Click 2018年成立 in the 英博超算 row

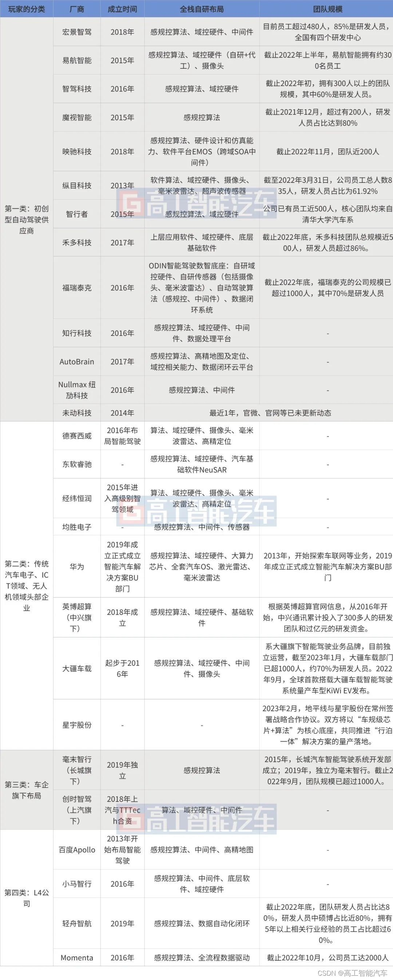click(x=122, y=618)
